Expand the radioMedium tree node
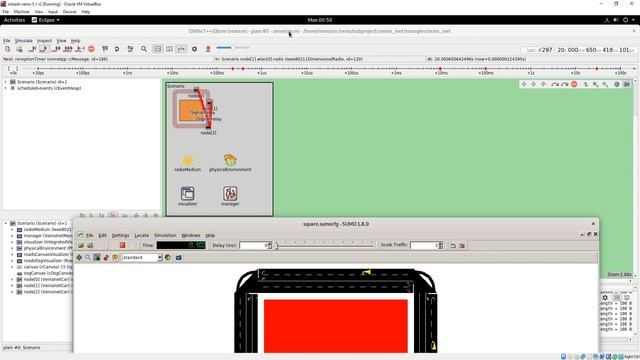This screenshot has height=360, width=640. click(x=12, y=230)
